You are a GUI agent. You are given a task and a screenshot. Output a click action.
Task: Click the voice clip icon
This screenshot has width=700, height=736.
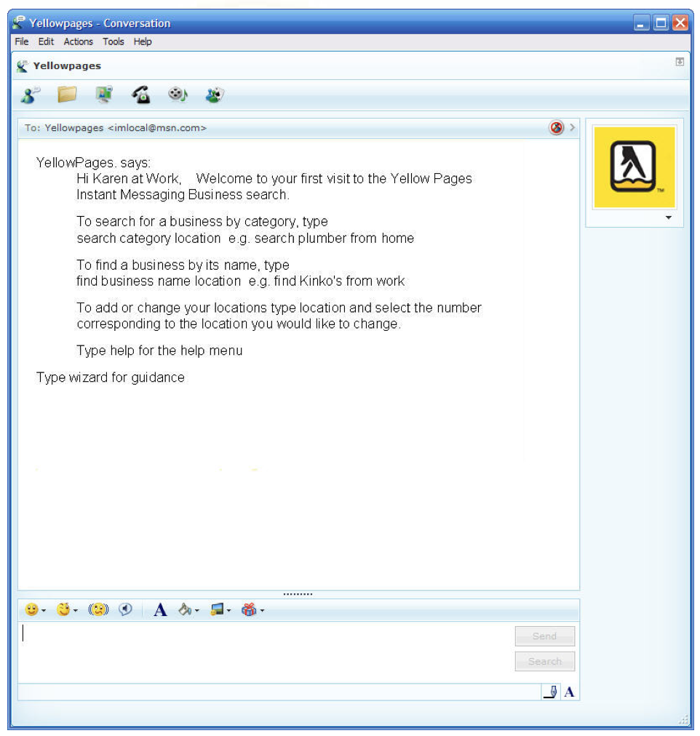click(125, 609)
